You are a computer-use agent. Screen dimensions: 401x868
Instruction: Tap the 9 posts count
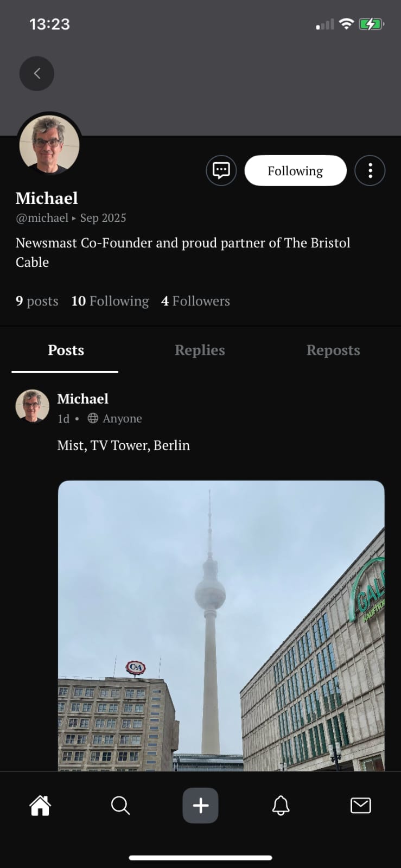[x=37, y=301]
